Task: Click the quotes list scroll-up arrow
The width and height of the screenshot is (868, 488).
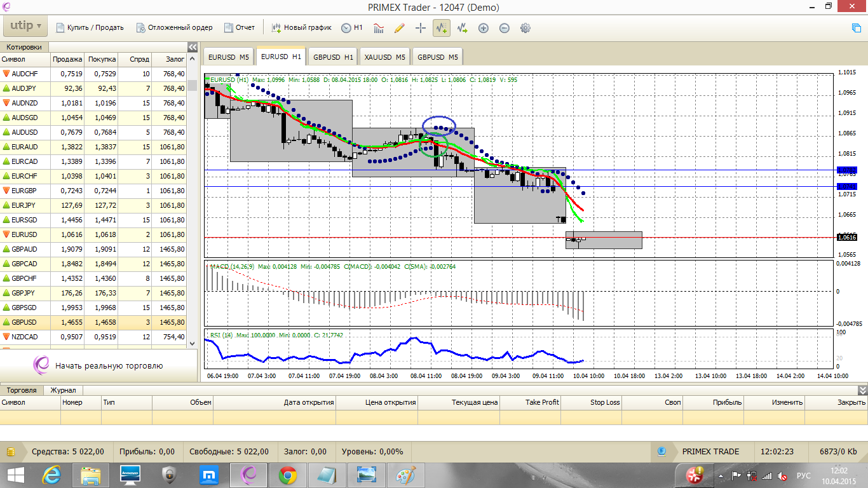Action: click(193, 59)
